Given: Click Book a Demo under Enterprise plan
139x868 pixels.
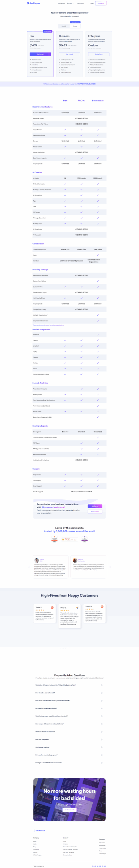Looking at the screenshot, I should [99, 54].
